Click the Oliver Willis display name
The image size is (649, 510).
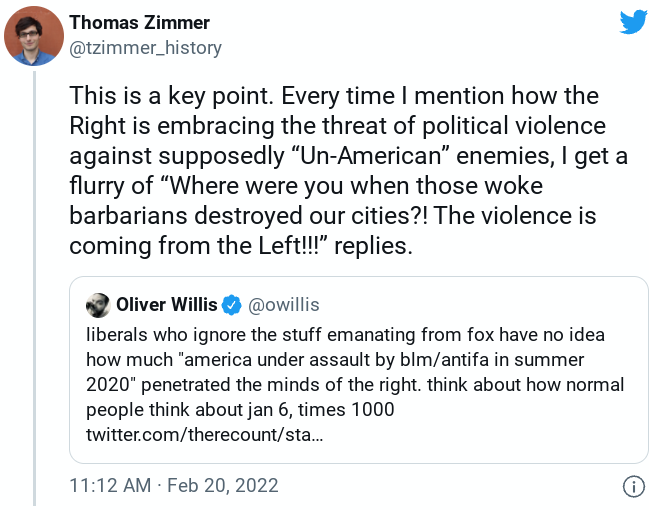click(x=165, y=304)
